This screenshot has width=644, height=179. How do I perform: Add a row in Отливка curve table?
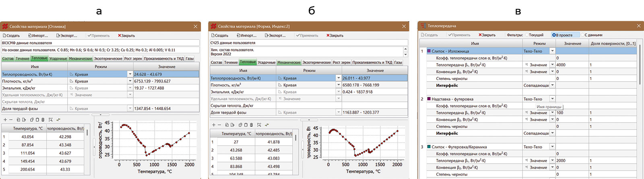point(5,120)
